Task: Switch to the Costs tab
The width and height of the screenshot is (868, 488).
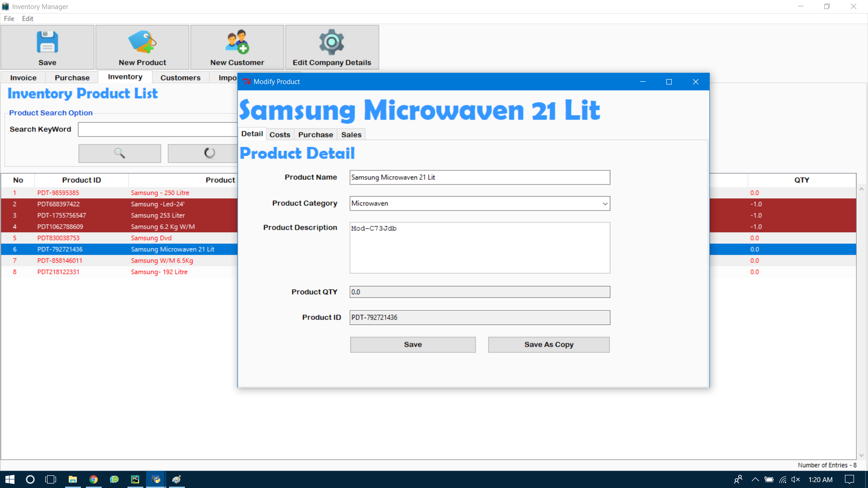Action: point(279,135)
